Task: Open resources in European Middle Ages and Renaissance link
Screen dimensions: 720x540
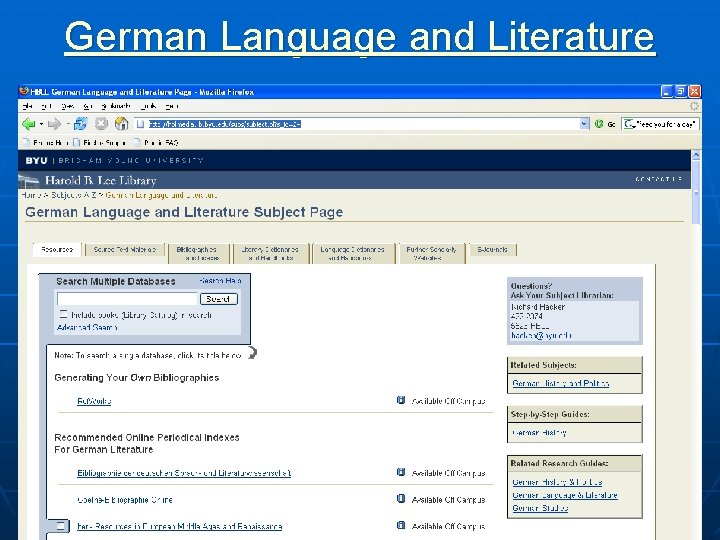Action: 180,526
